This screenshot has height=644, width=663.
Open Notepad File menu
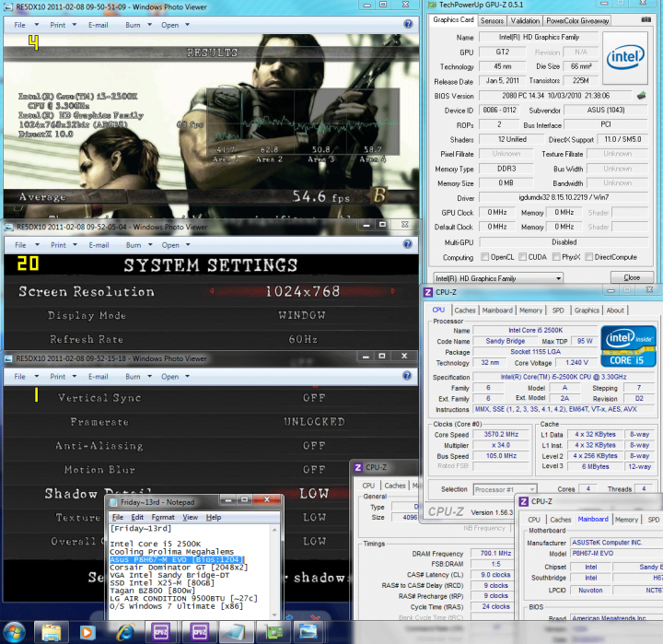point(118,517)
